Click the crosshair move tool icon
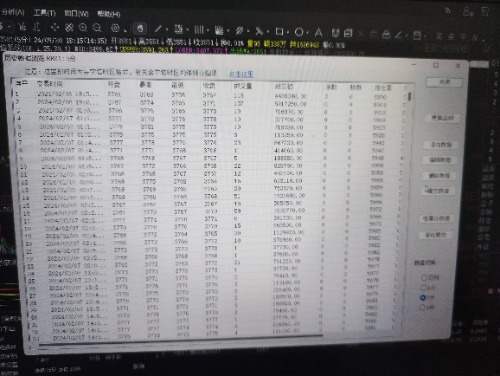This screenshot has width=500, height=376. click(x=55, y=27)
